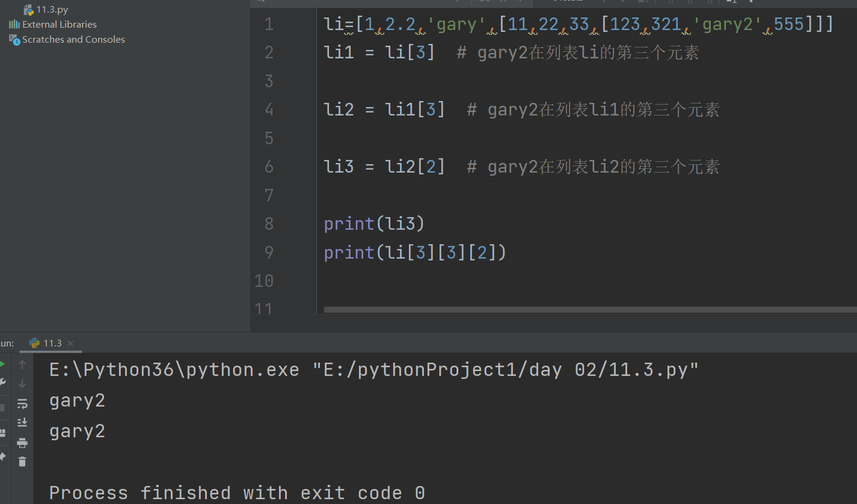Click the second 'gary2' console output line

click(77, 431)
